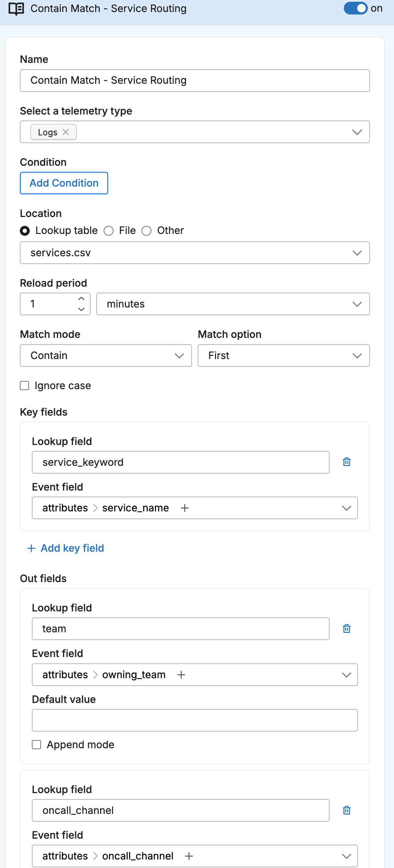Increase the reload period value

pyautogui.click(x=81, y=299)
